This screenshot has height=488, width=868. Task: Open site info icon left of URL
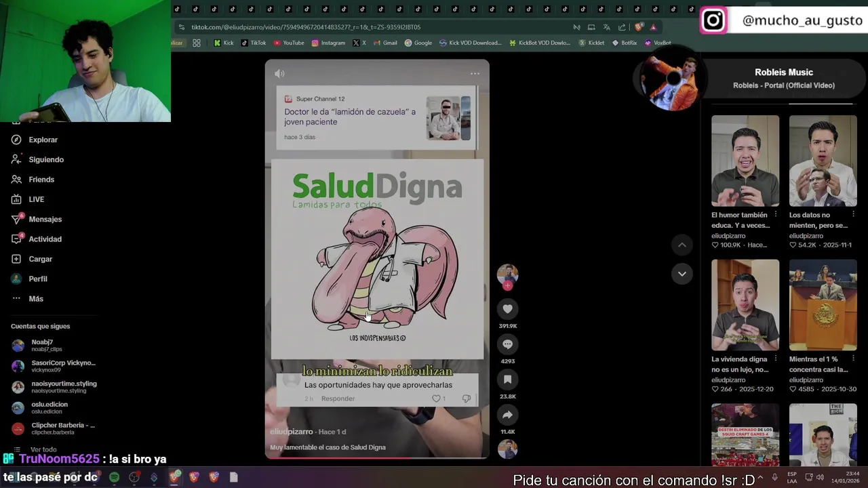(181, 27)
